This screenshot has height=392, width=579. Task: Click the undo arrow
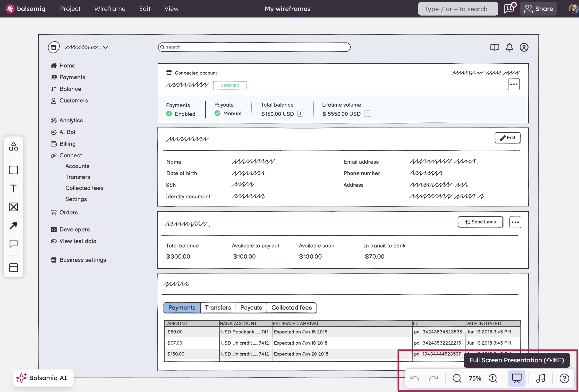[415, 378]
